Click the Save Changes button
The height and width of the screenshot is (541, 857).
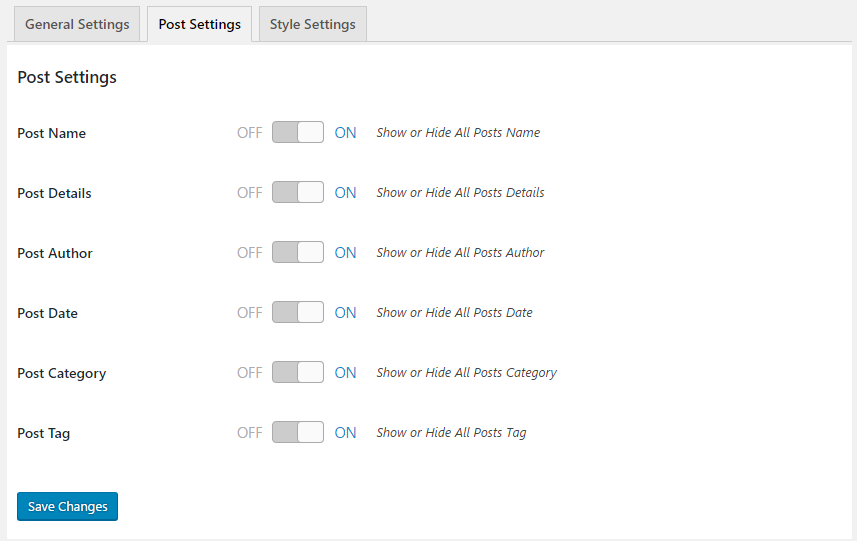point(67,507)
